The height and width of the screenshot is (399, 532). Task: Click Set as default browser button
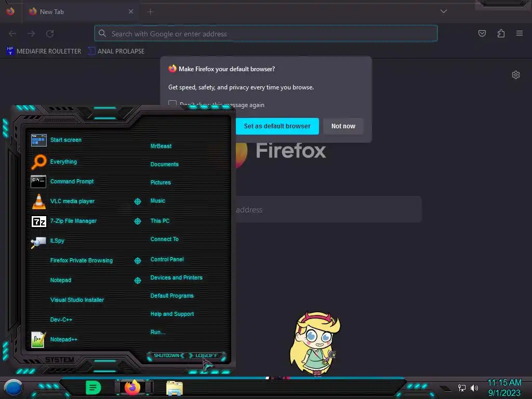(277, 126)
